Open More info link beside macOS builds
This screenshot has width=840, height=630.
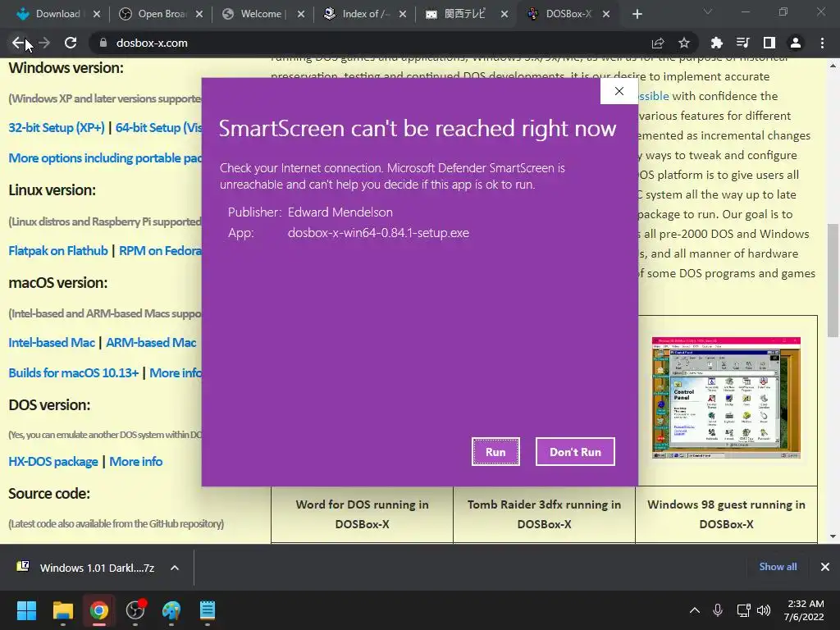point(176,373)
